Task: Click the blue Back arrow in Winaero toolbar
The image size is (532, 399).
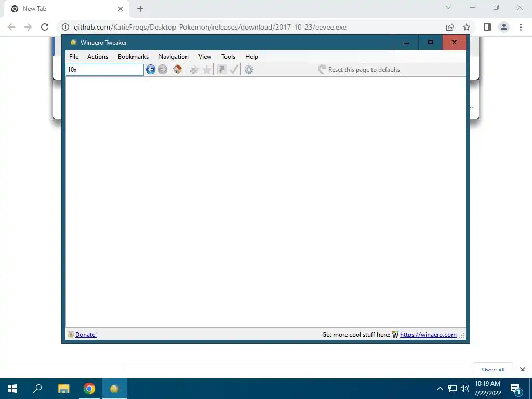Action: (151, 70)
